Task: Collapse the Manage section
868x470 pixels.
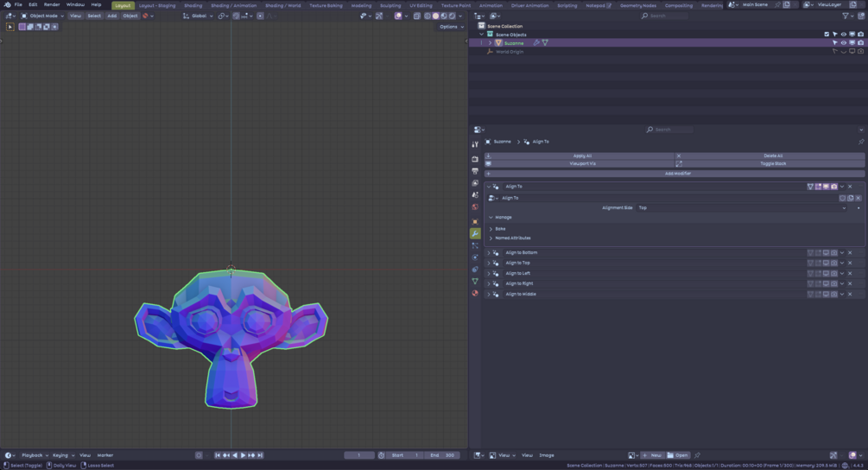Action: 491,218
